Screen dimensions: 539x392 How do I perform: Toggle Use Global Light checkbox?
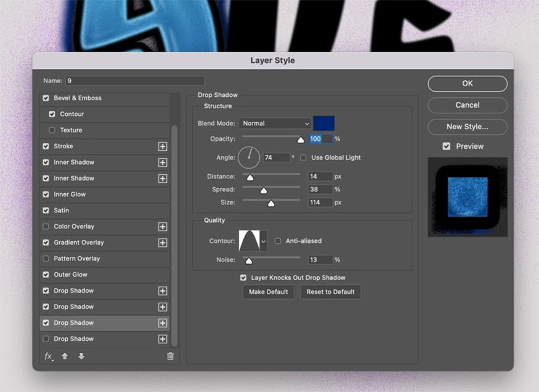[304, 158]
